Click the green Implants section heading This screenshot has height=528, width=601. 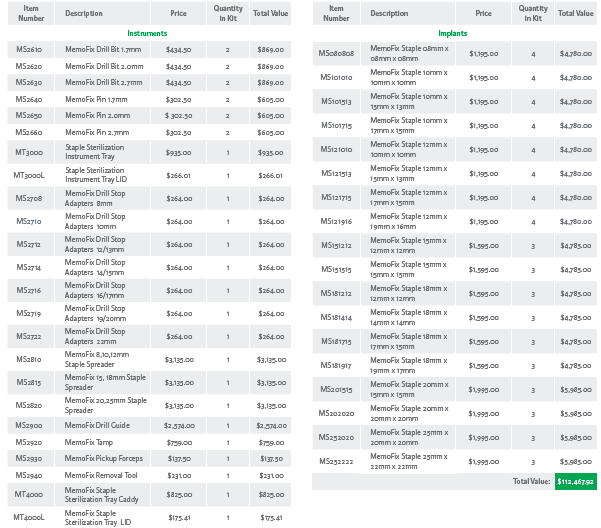pos(453,33)
